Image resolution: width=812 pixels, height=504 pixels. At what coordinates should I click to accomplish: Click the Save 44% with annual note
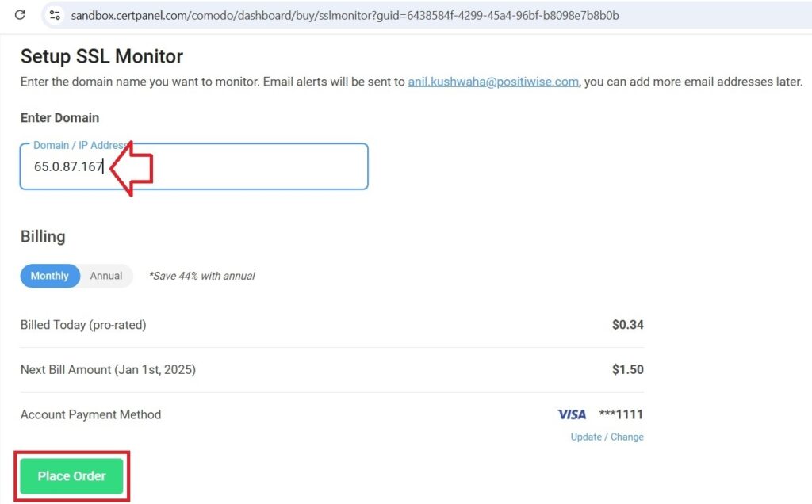click(202, 276)
